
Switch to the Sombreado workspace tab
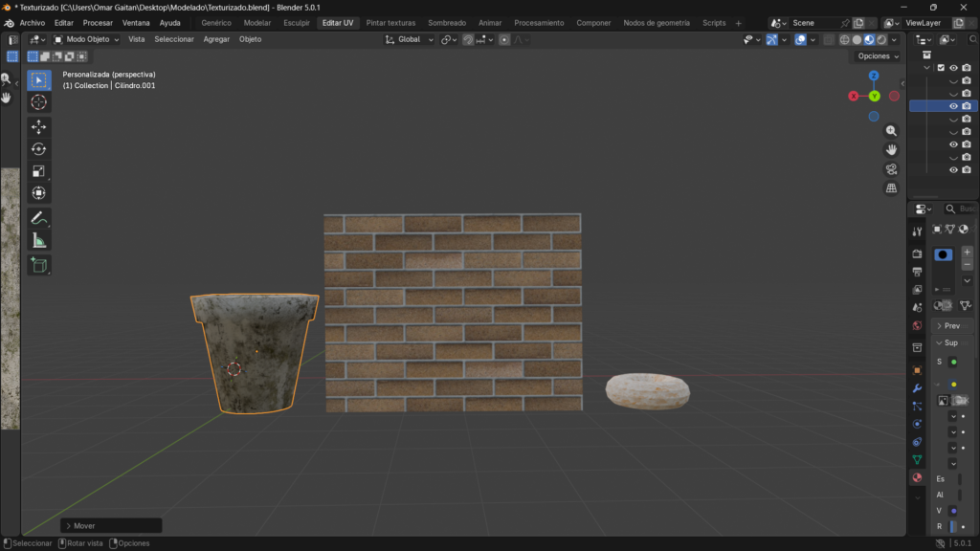pos(447,22)
